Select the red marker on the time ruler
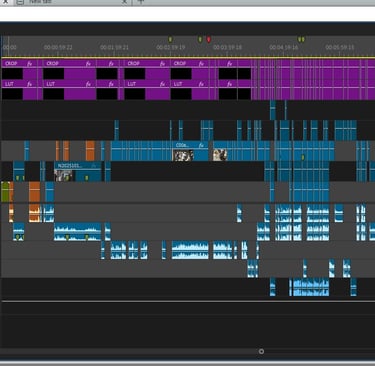Viewport: 375px width, 366px height. pos(209,40)
